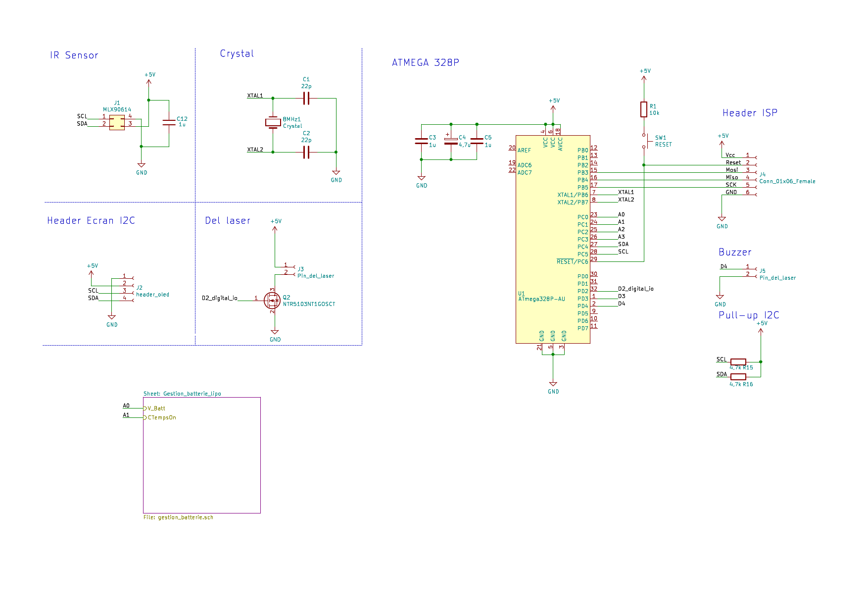868x614 pixels.
Task: Select the MLX90614 J1 sensor symbol
Action: click(117, 122)
